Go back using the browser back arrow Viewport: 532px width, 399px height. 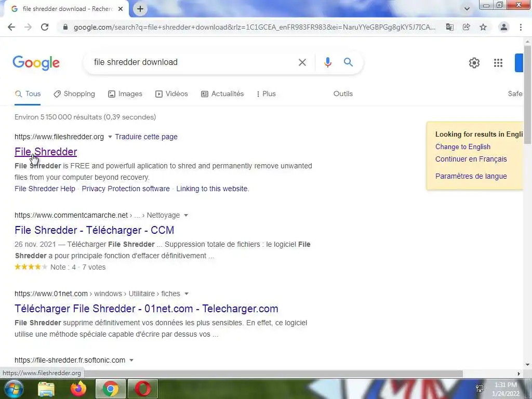[11, 27]
